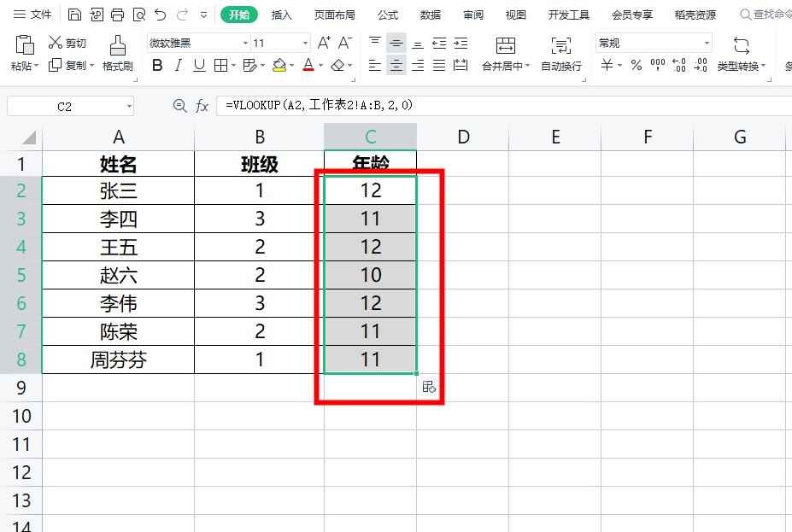Switch to the 数据 ribbon tab
Screen dimensions: 792x532
[430, 15]
